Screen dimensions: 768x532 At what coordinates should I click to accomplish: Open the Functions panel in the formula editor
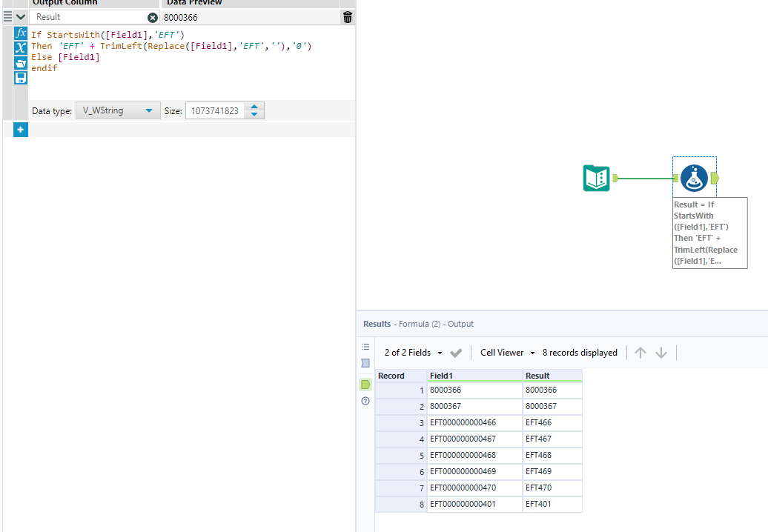click(x=20, y=32)
